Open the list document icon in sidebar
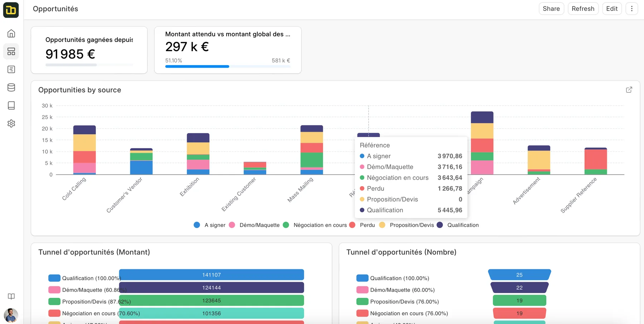This screenshot has height=324, width=644. 11,69
